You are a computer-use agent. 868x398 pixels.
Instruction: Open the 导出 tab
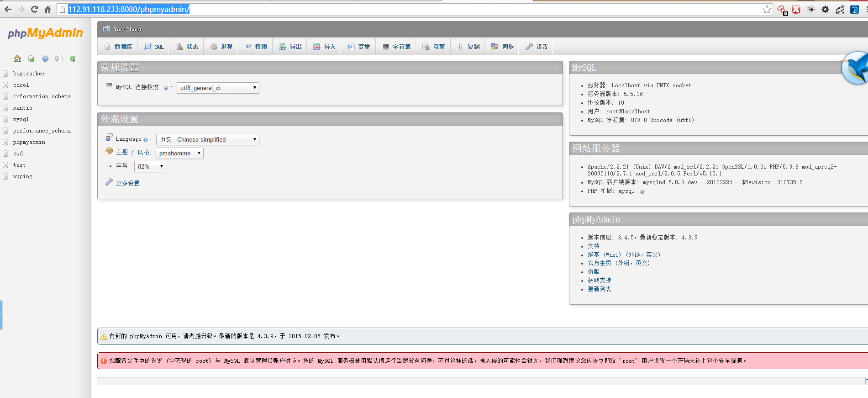(290, 47)
